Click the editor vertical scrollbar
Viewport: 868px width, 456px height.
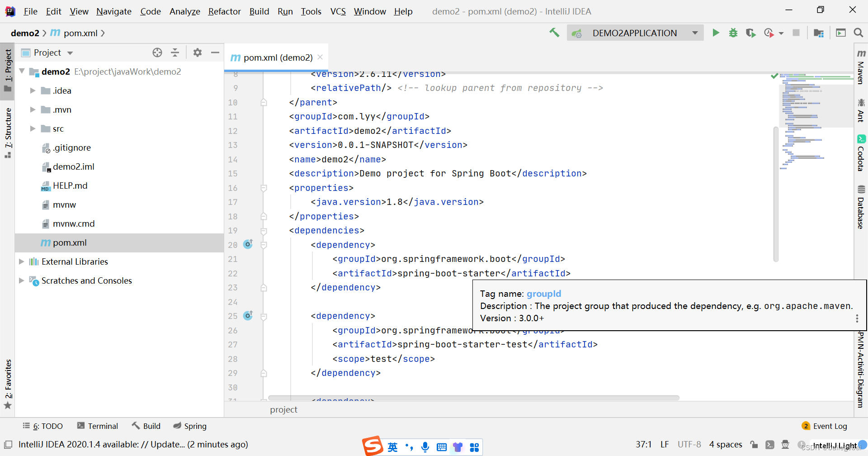click(x=776, y=195)
